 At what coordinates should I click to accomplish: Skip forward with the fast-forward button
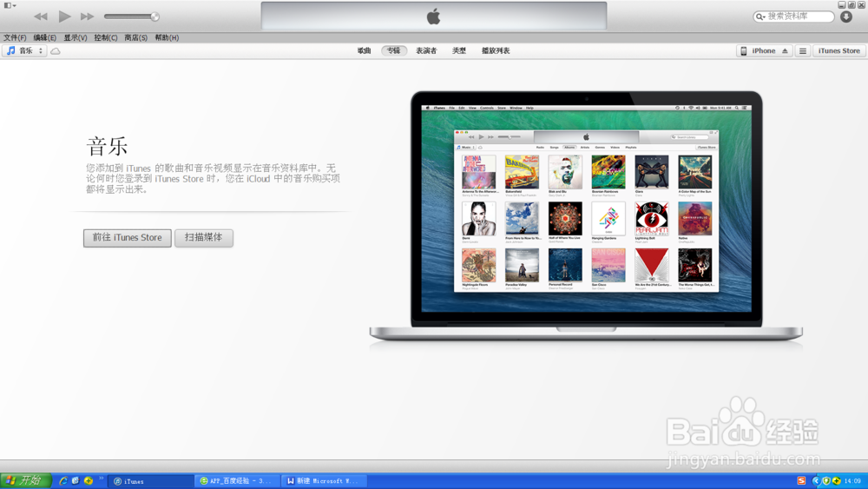[87, 17]
